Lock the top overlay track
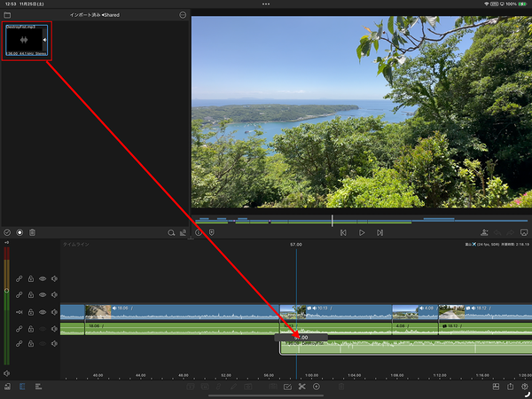This screenshot has height=399, width=532. pyautogui.click(x=31, y=278)
